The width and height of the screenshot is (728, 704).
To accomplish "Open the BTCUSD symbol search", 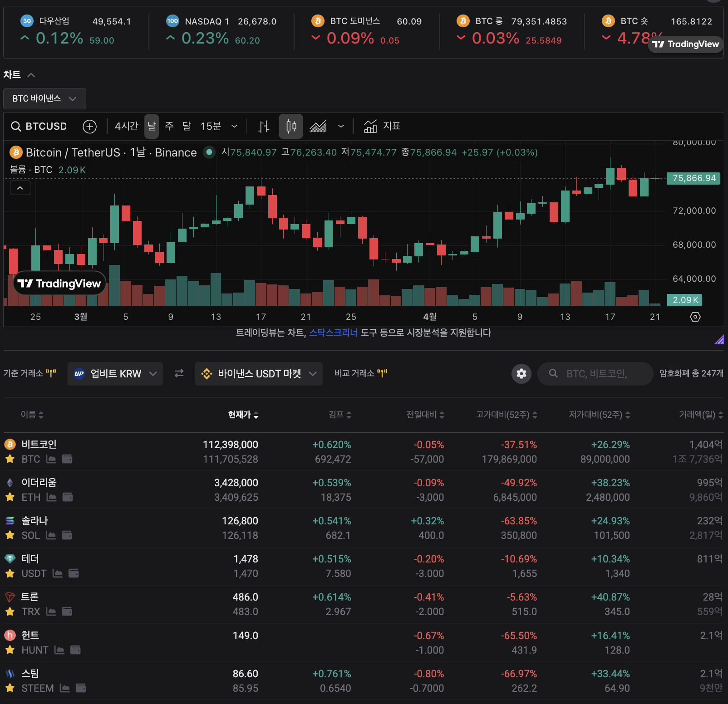I will (39, 126).
